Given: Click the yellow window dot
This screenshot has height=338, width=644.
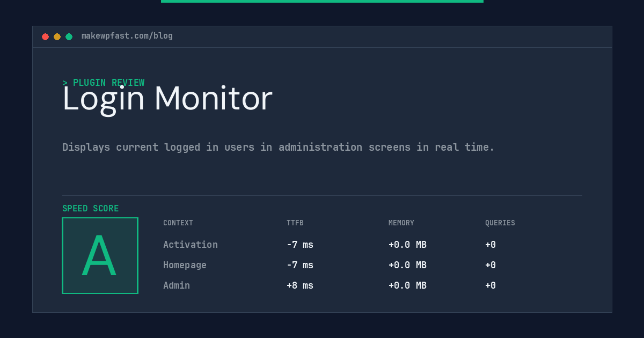Looking at the screenshot, I should click(57, 36).
